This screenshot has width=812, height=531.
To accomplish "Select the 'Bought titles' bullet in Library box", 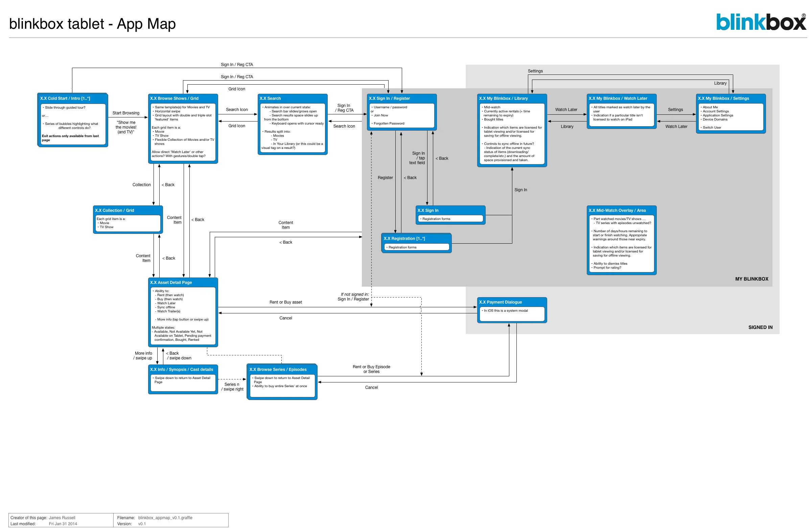I will coord(493,119).
